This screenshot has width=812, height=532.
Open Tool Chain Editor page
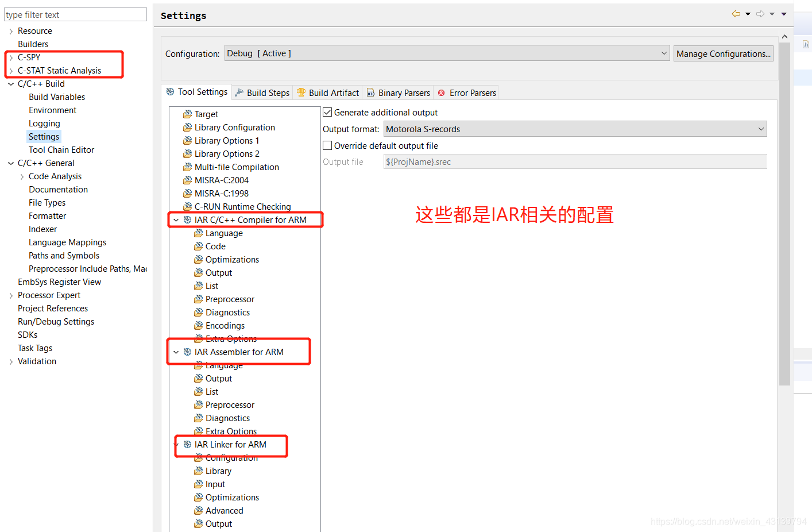click(61, 150)
